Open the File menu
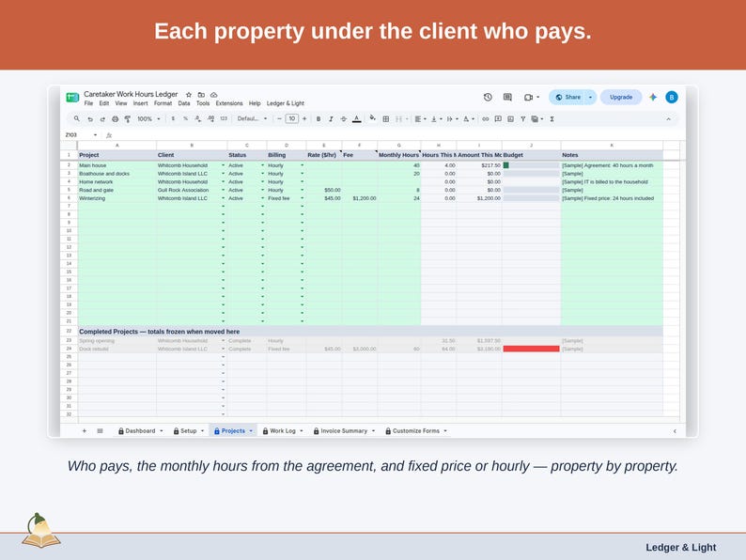This screenshot has width=746, height=560. tap(88, 103)
